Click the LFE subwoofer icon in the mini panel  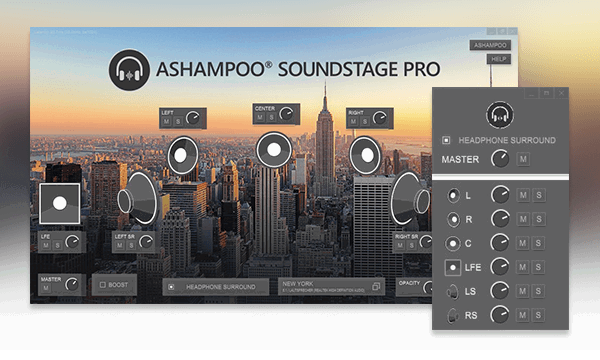pos(453,267)
